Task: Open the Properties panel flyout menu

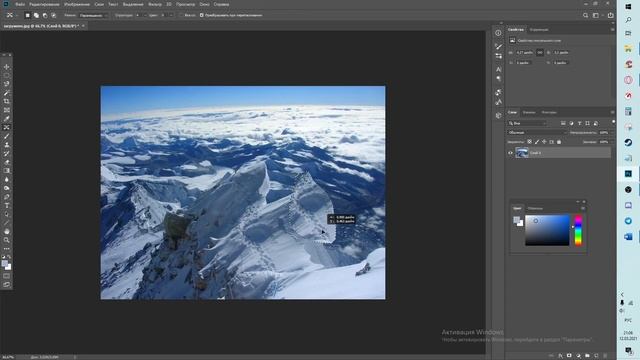Action: 612,30
